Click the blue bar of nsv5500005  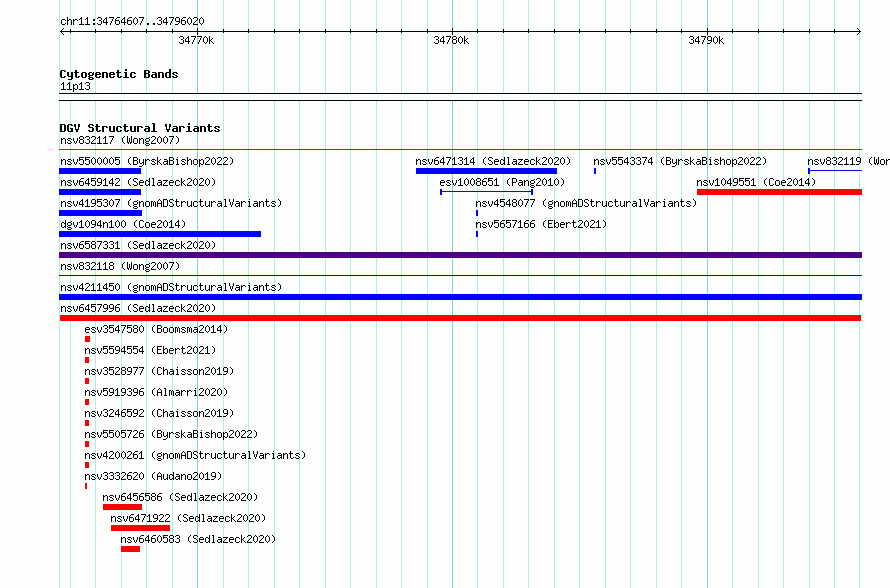pos(100,171)
